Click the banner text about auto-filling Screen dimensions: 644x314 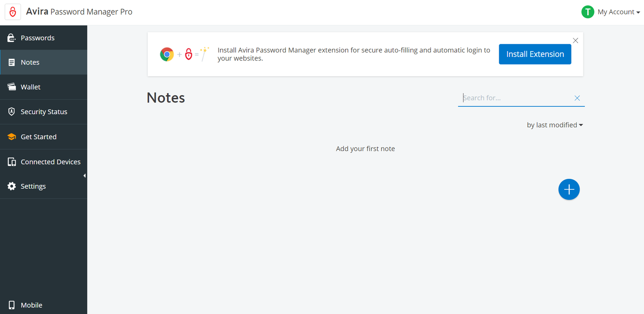coord(354,54)
